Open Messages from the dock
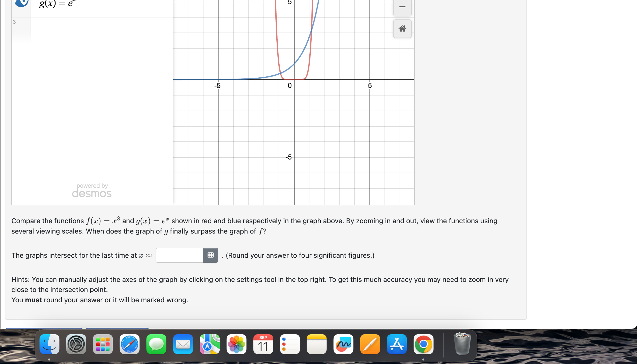This screenshot has height=364, width=637. 156,344
